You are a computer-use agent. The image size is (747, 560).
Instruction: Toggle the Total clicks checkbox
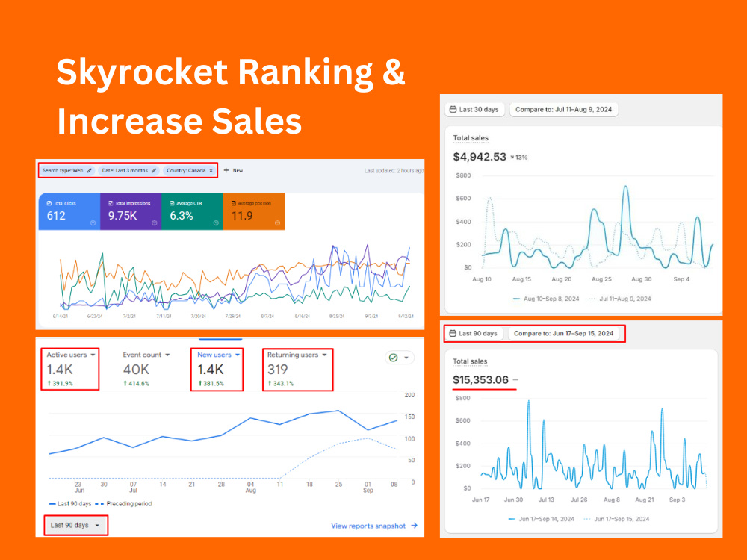(49, 203)
